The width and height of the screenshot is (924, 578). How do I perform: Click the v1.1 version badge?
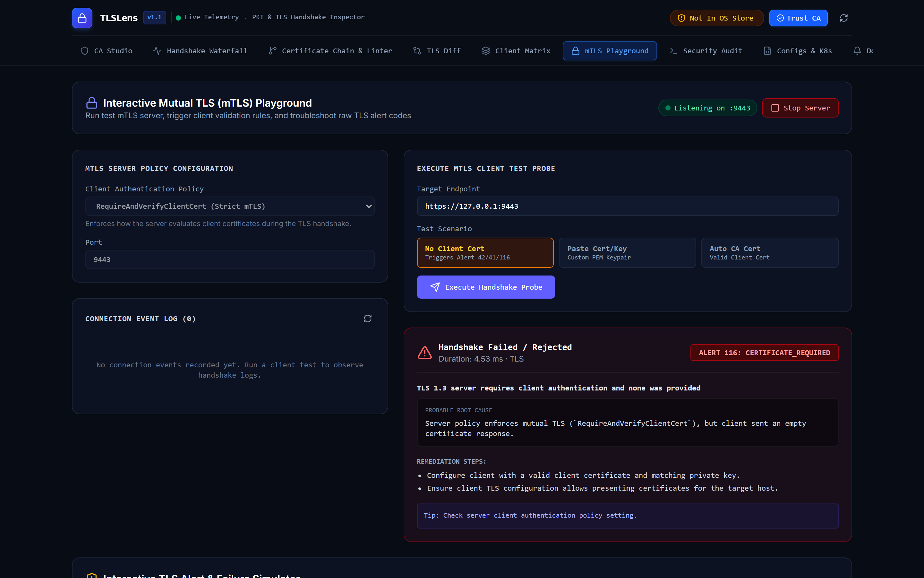[155, 18]
